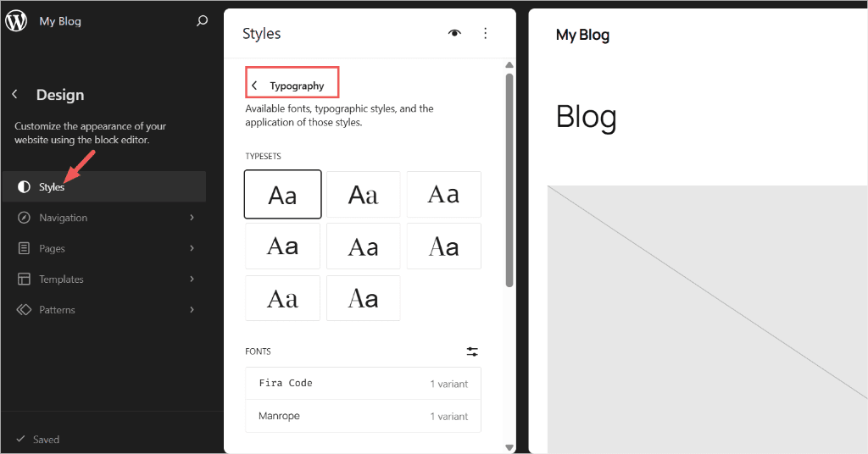Screen dimensions: 868x454
Task: Click the scrollbar down arrow in Styles panel
Action: [509, 447]
